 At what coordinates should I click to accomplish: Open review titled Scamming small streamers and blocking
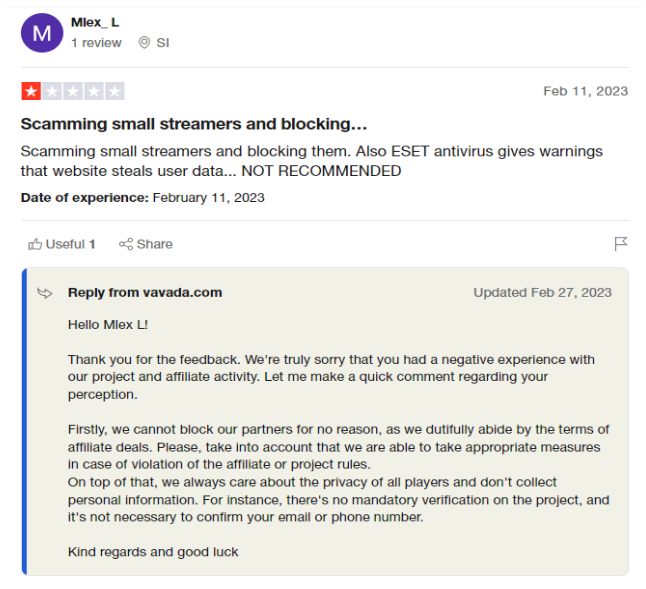[194, 124]
